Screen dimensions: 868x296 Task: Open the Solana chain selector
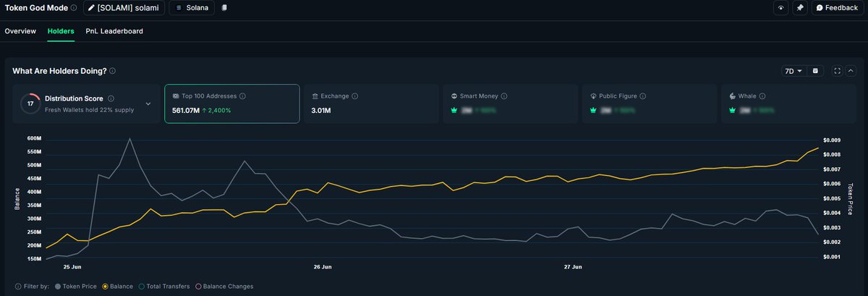(x=192, y=8)
